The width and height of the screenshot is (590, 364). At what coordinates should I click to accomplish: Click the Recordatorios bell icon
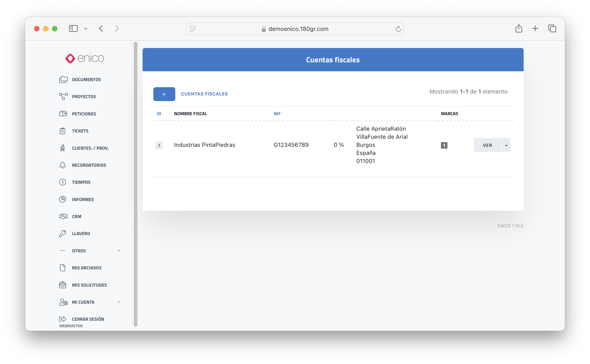[63, 165]
